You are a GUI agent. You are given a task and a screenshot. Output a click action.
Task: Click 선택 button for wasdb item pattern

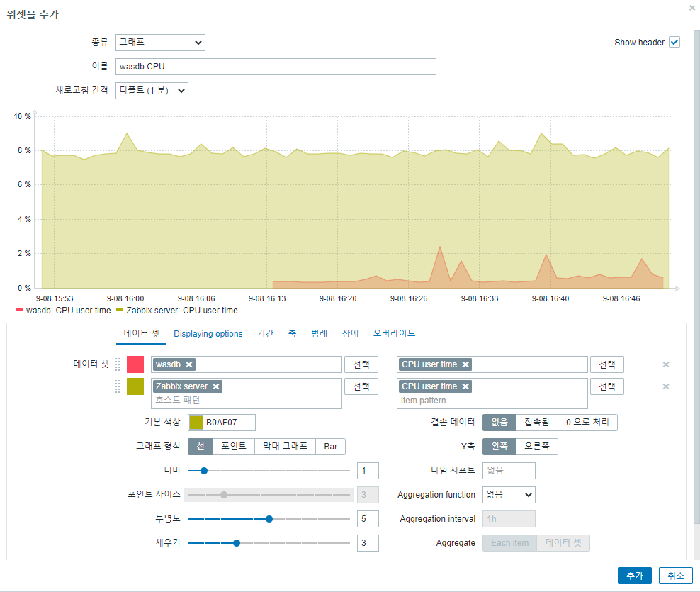click(607, 364)
